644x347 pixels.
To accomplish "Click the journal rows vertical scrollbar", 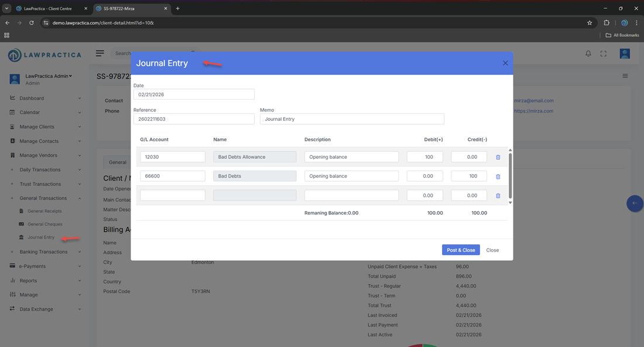I will click(x=510, y=176).
